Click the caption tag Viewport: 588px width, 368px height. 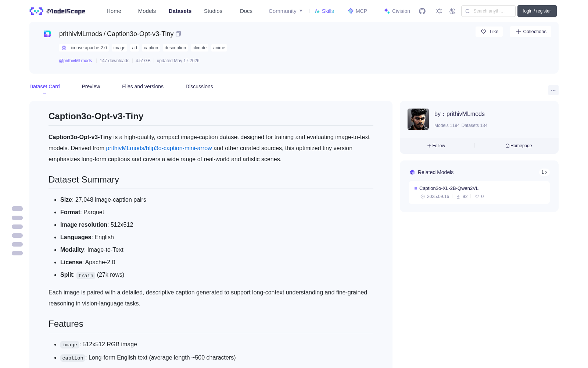(151, 48)
